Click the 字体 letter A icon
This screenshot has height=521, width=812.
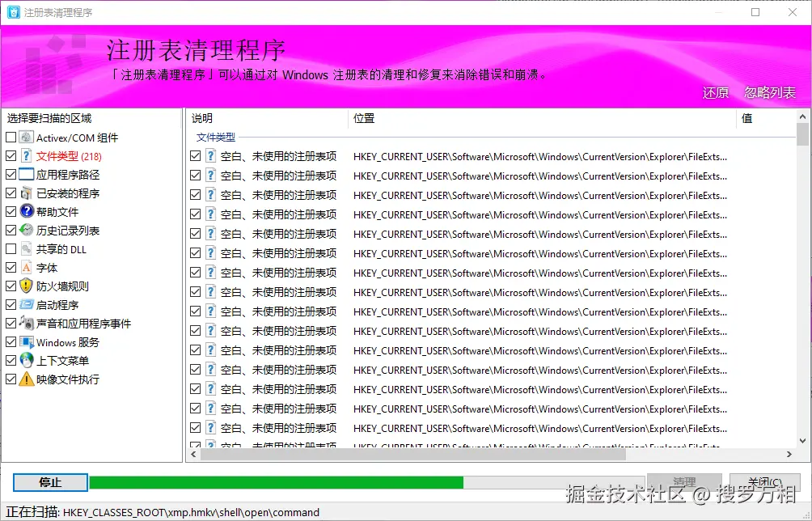(x=27, y=268)
